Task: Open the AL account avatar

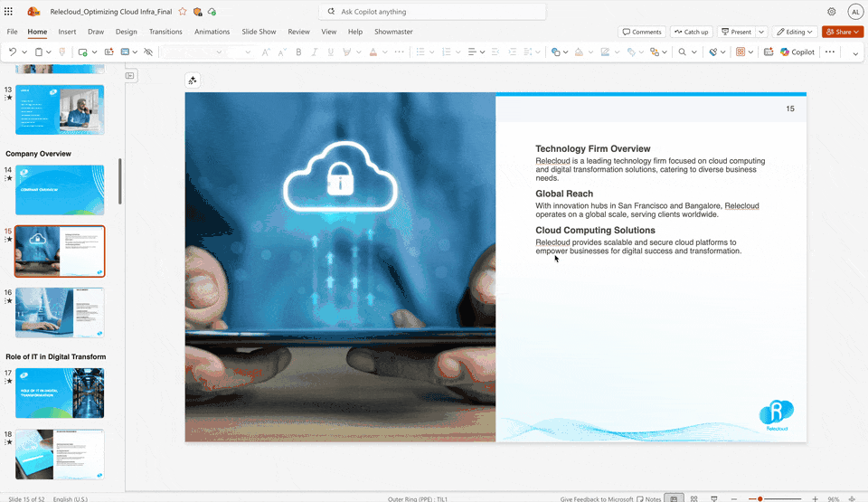Action: click(x=855, y=12)
